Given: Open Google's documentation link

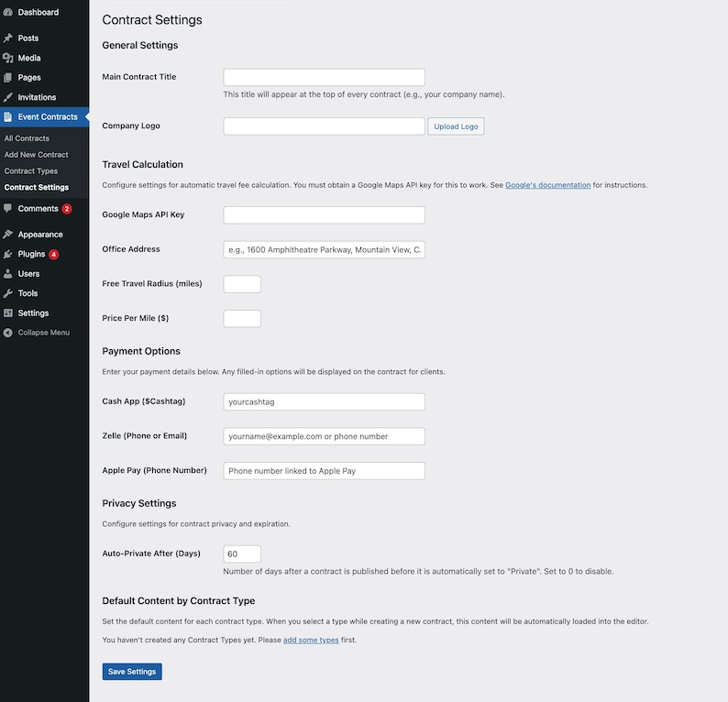Looking at the screenshot, I should (548, 185).
